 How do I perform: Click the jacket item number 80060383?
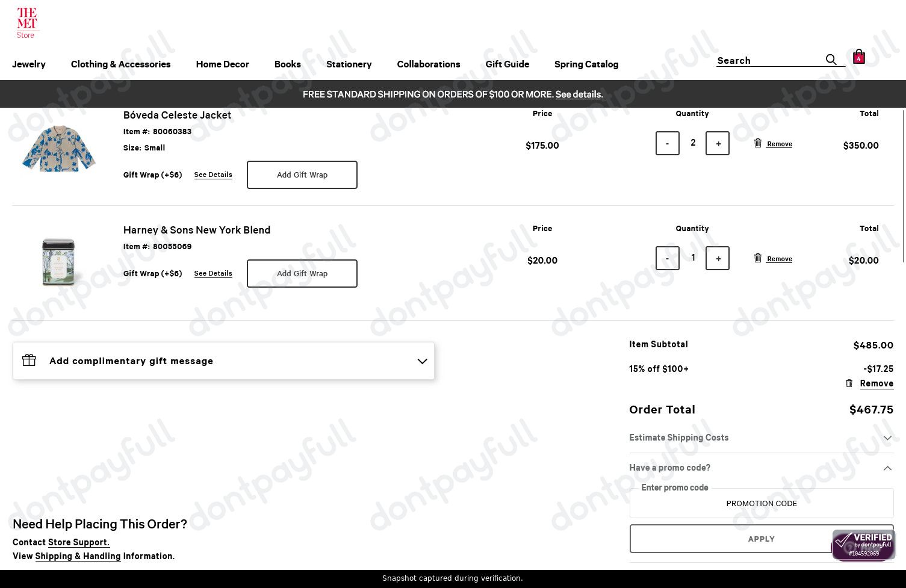click(x=172, y=131)
